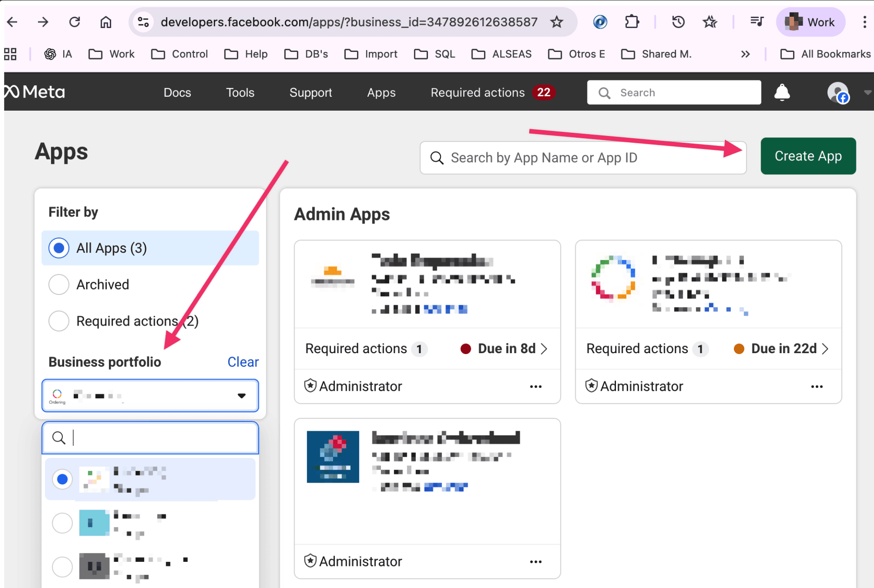874x588 pixels.
Task: Open the Apps grid shortcut in bookmarks bar
Action: [x=10, y=54]
